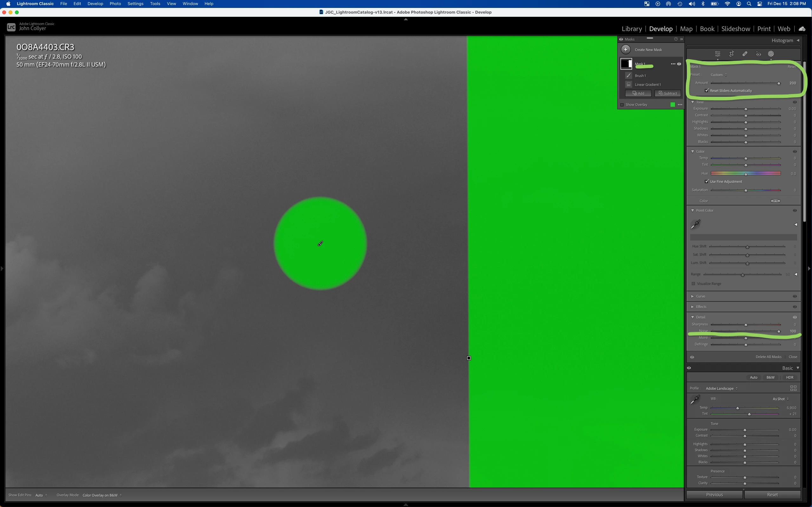The width and height of the screenshot is (812, 507).
Task: Switch to the Library module
Action: (x=632, y=29)
